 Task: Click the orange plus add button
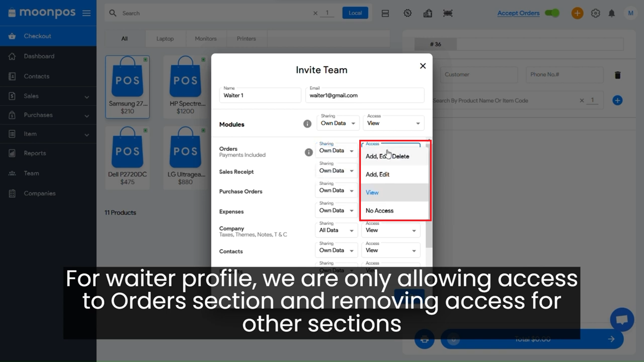577,13
